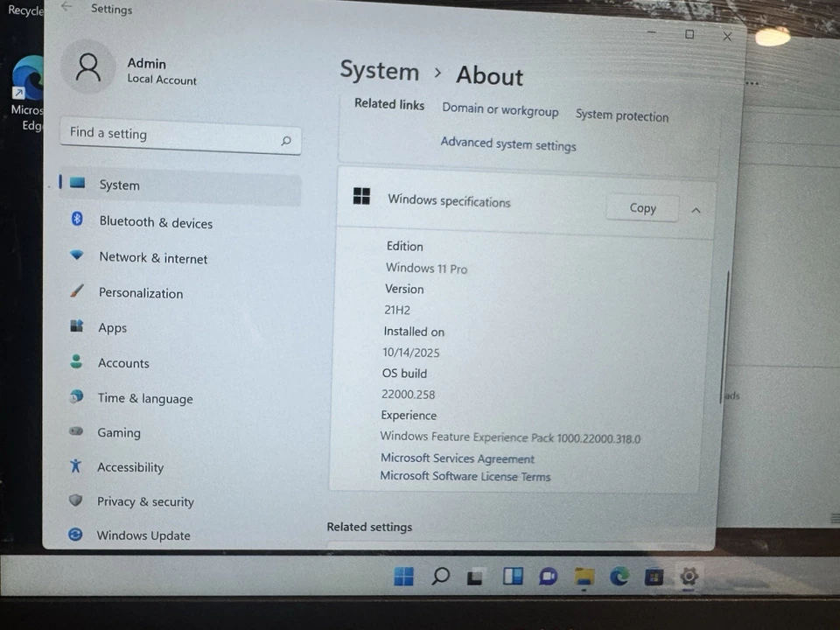Click the Windows 11 Pro edition value

click(x=426, y=268)
